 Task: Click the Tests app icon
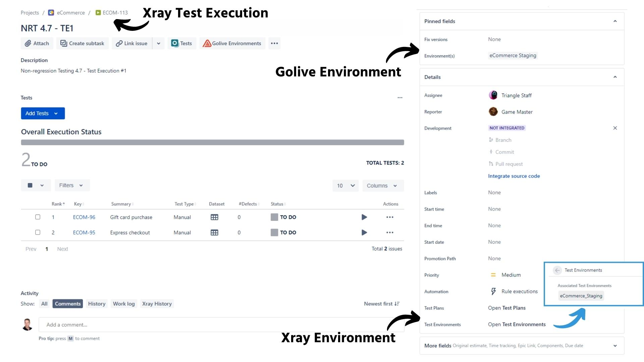174,43
